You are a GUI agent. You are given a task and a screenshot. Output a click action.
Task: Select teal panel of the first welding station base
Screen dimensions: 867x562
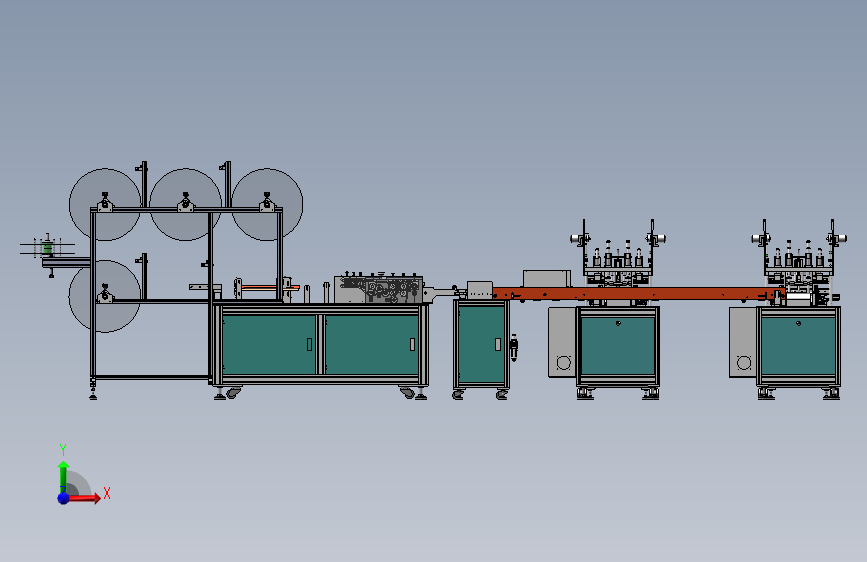(618, 346)
